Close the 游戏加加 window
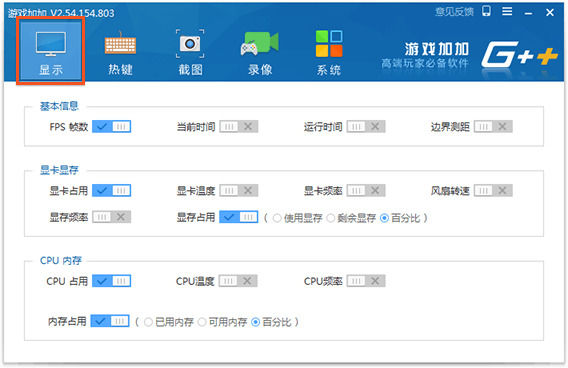The width and height of the screenshot is (568, 368). click(550, 13)
